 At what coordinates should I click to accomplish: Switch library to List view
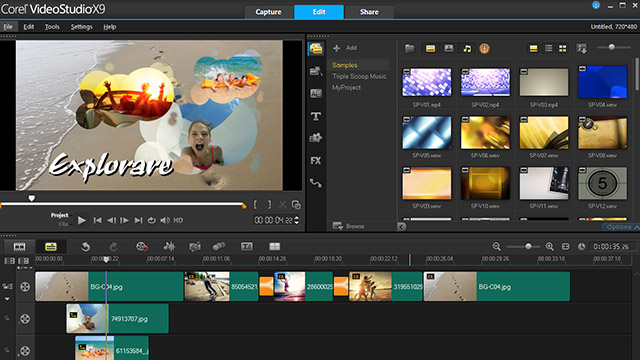[x=548, y=49]
